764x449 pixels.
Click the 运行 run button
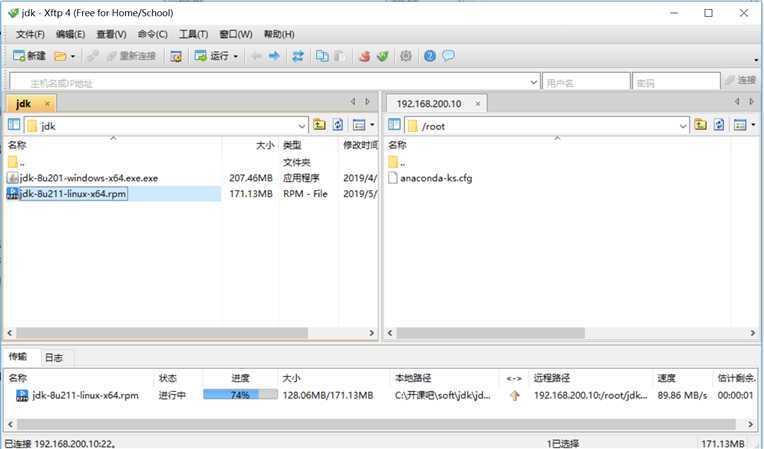(x=211, y=56)
